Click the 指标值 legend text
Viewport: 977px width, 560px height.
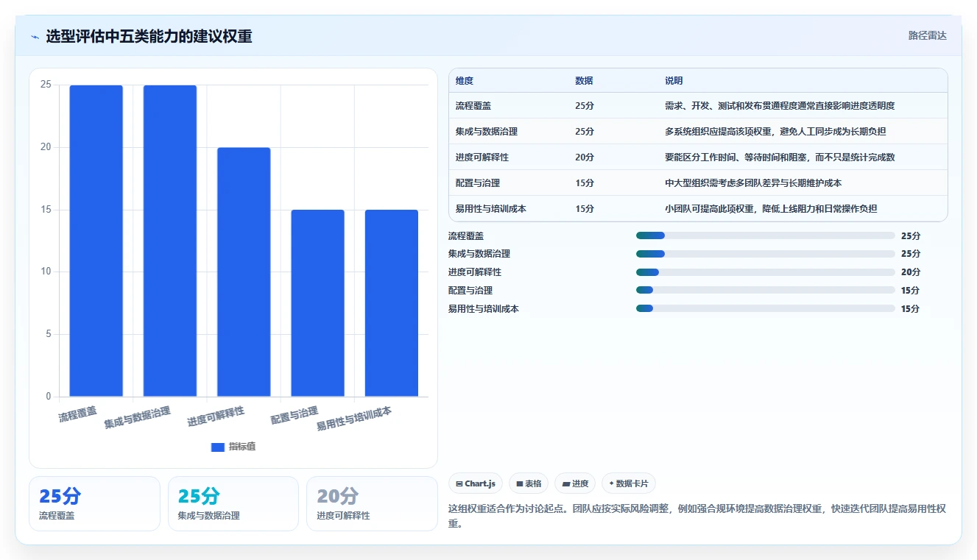point(242,447)
